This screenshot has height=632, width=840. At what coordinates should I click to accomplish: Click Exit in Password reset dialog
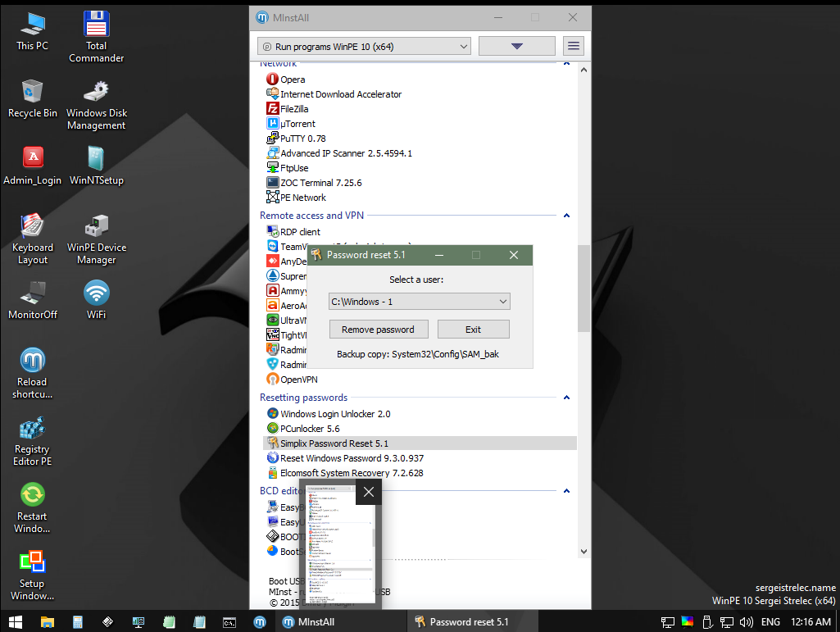(x=473, y=330)
